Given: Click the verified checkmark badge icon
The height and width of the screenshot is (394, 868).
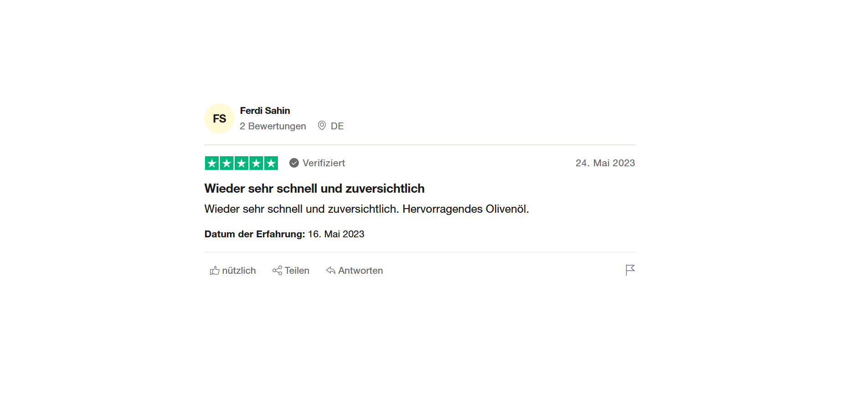Looking at the screenshot, I should click(x=294, y=163).
